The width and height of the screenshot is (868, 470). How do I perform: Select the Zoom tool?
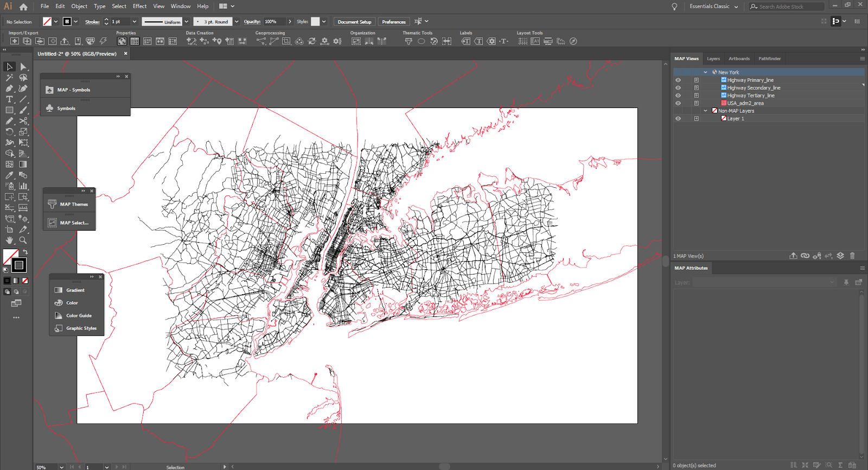pos(23,240)
